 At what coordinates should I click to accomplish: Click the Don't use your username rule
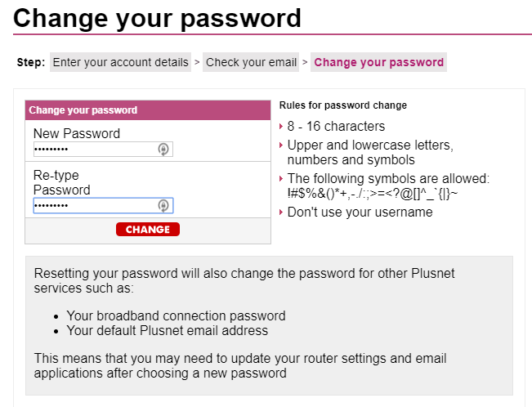[360, 212]
